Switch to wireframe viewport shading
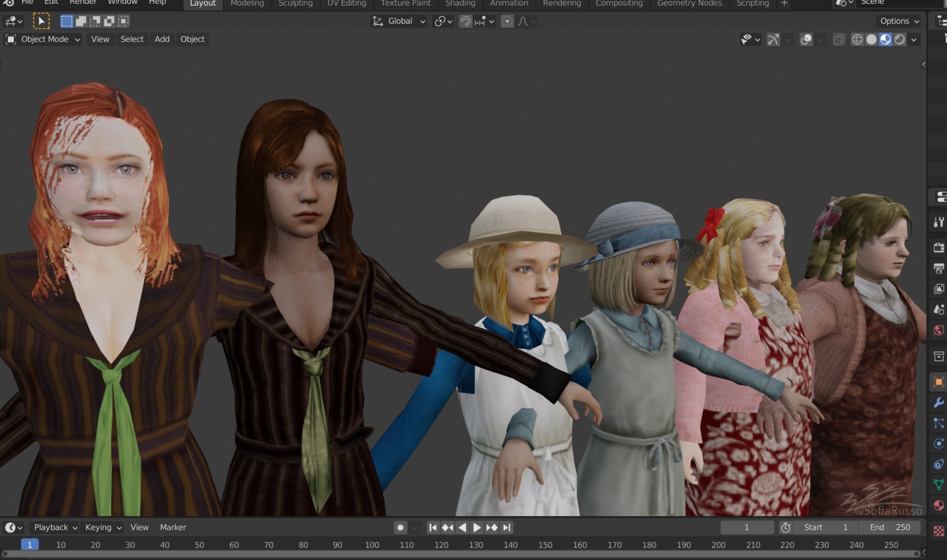Viewport: 947px width, 560px height. point(857,40)
